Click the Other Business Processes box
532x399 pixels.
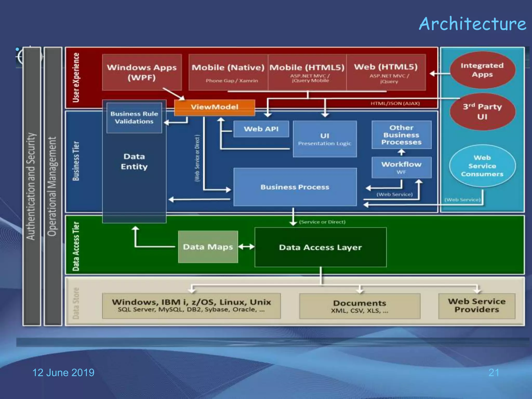401,135
